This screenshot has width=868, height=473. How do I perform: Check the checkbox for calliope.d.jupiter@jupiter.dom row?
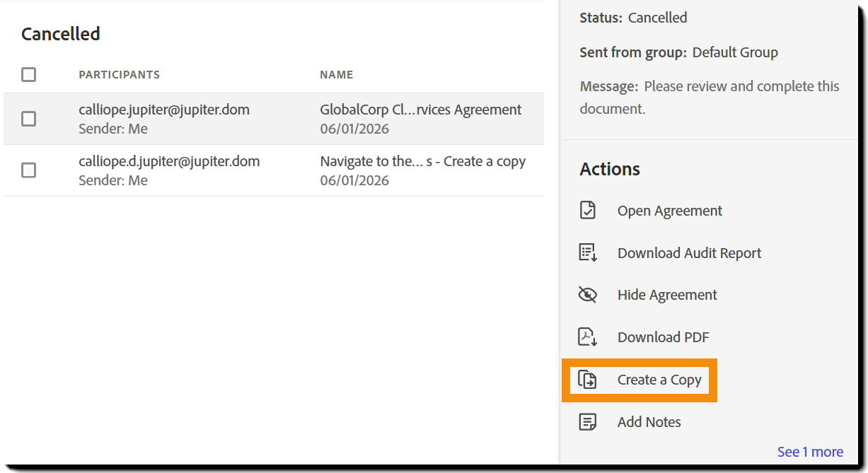click(x=28, y=170)
